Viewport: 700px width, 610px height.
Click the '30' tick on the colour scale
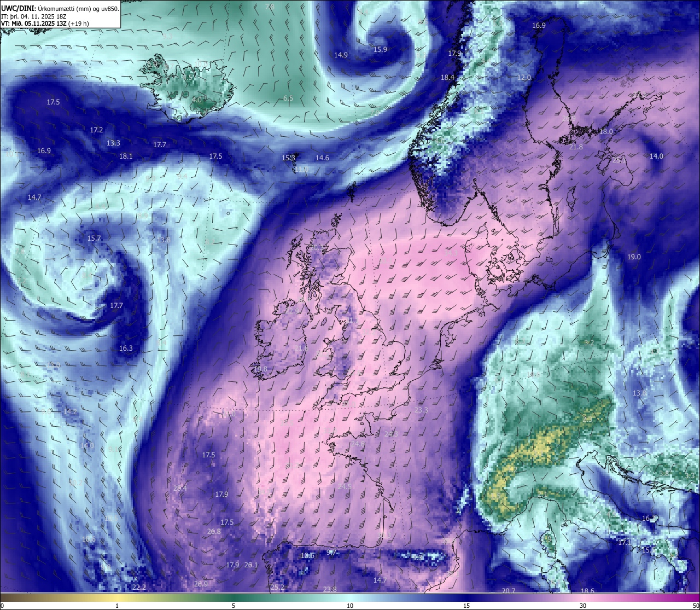(583, 606)
